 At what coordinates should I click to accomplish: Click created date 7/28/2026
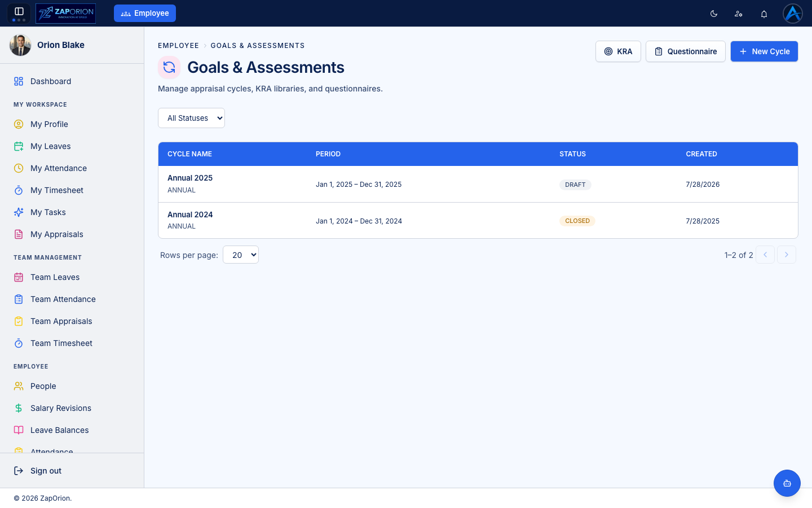(703, 185)
